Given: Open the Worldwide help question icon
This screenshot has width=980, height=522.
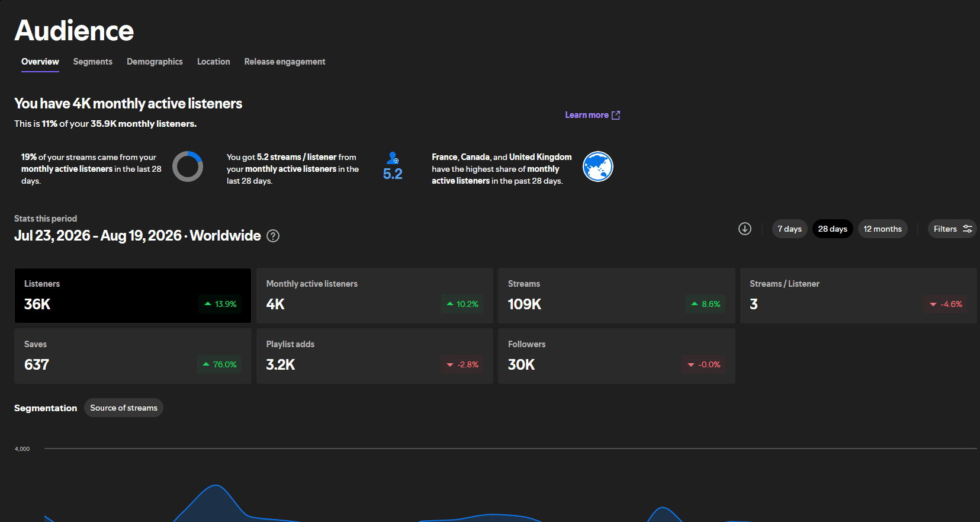Looking at the screenshot, I should pos(273,236).
